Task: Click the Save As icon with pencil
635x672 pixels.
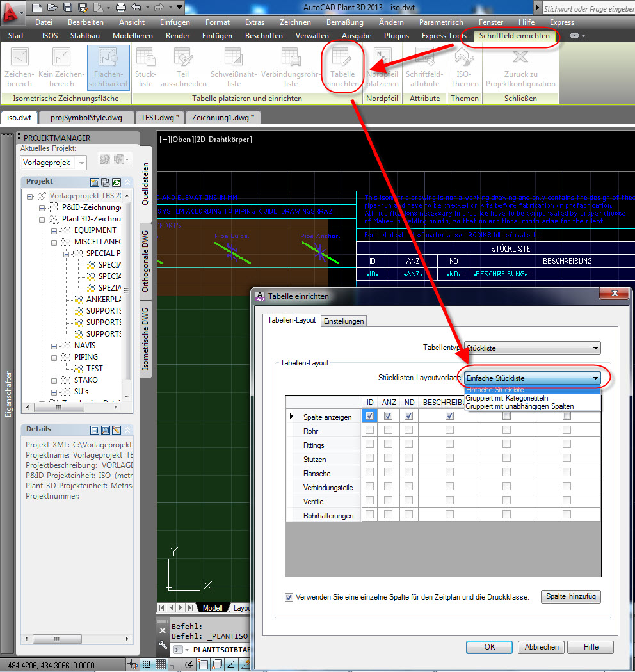Action: pos(83,7)
